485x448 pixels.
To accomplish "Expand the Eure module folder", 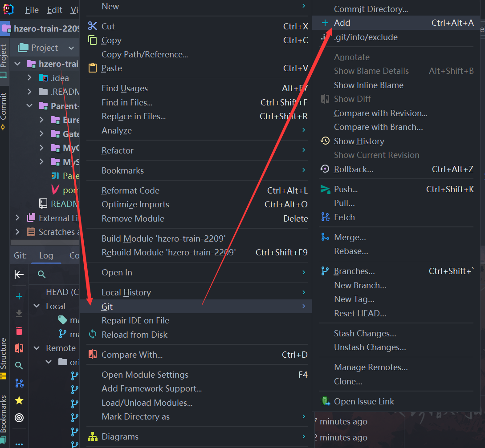I will 41,120.
